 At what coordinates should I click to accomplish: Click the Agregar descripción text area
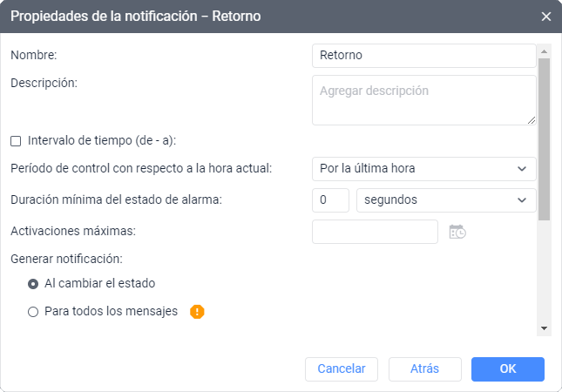tap(423, 99)
